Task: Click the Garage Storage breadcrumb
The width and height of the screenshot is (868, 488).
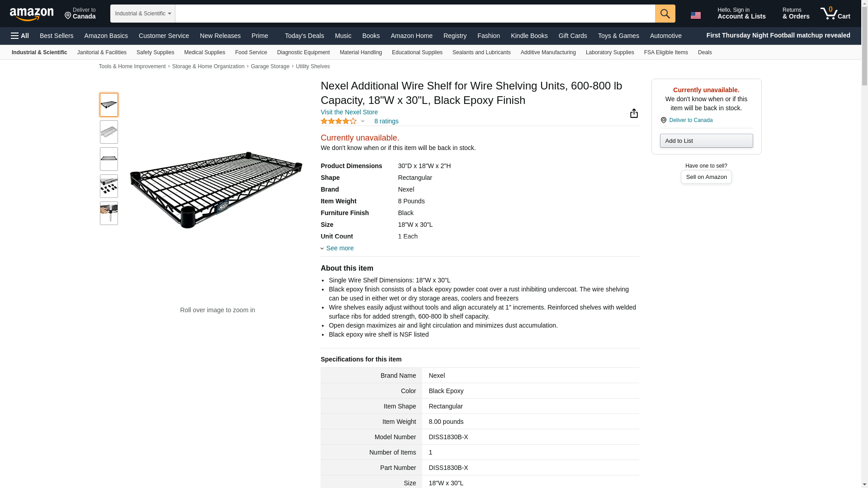Action: pyautogui.click(x=270, y=66)
